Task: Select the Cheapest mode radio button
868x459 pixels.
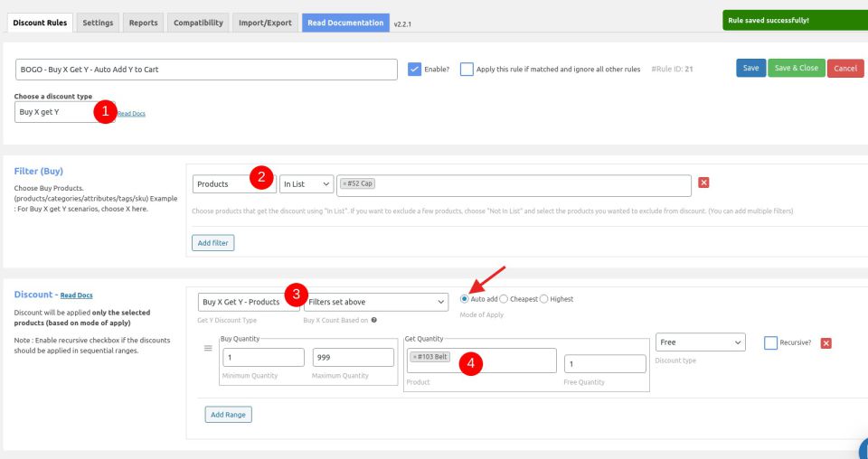Action: tap(504, 299)
